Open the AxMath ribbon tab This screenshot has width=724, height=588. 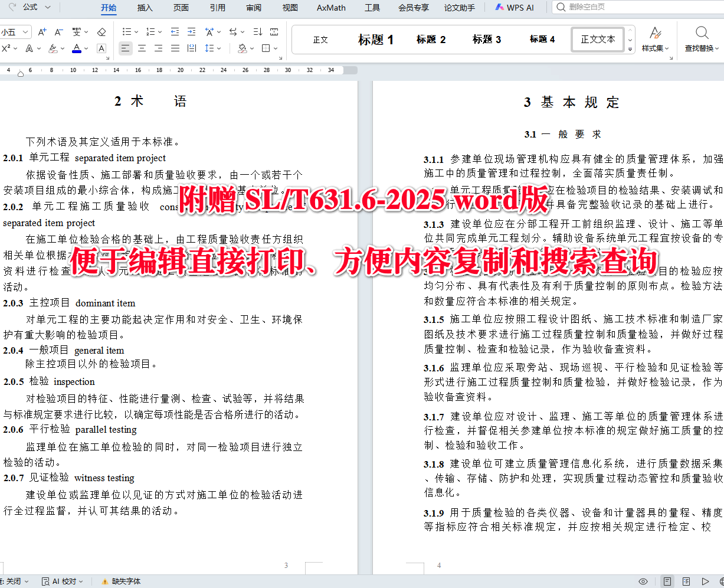331,8
